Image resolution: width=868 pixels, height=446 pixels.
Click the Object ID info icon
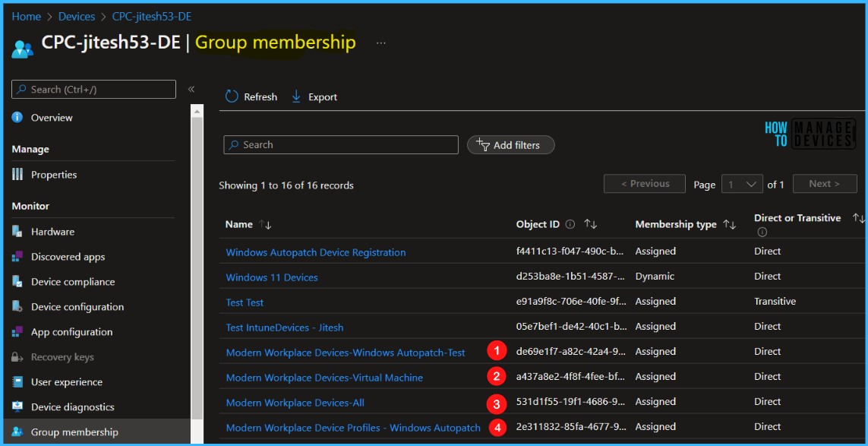[570, 224]
